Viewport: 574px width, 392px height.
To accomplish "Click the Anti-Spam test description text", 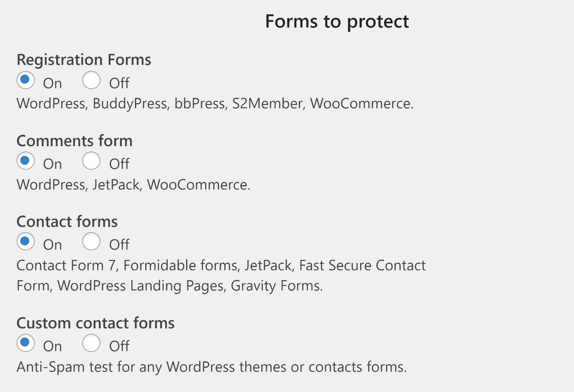I will point(211,367).
